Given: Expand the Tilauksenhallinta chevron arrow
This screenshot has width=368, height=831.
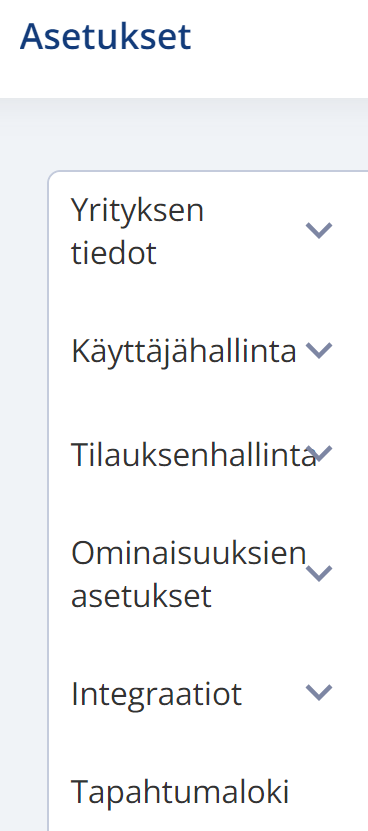Looking at the screenshot, I should (x=319, y=454).
